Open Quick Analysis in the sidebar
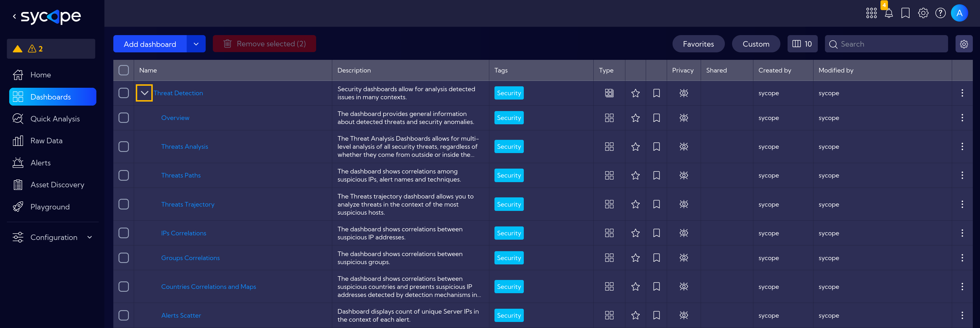The height and width of the screenshot is (328, 980). (53, 119)
